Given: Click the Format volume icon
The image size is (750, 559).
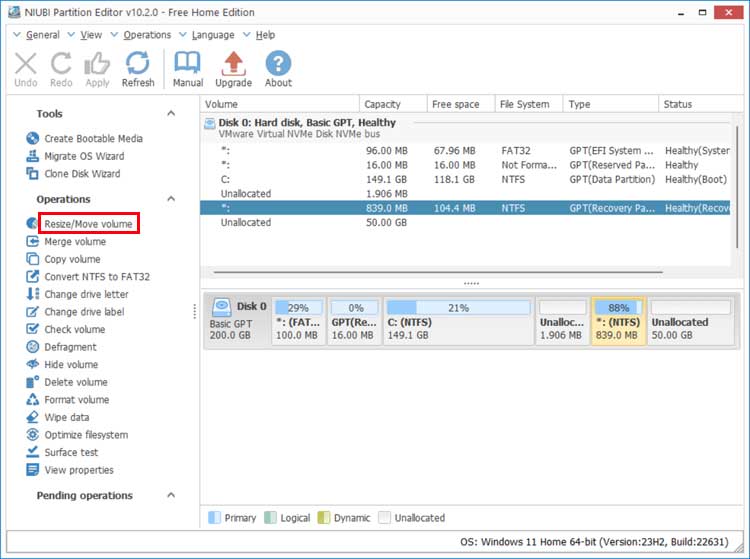Looking at the screenshot, I should pyautogui.click(x=33, y=399).
